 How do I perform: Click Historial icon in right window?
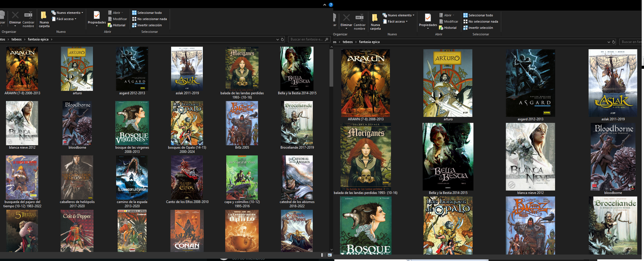pyautogui.click(x=441, y=28)
